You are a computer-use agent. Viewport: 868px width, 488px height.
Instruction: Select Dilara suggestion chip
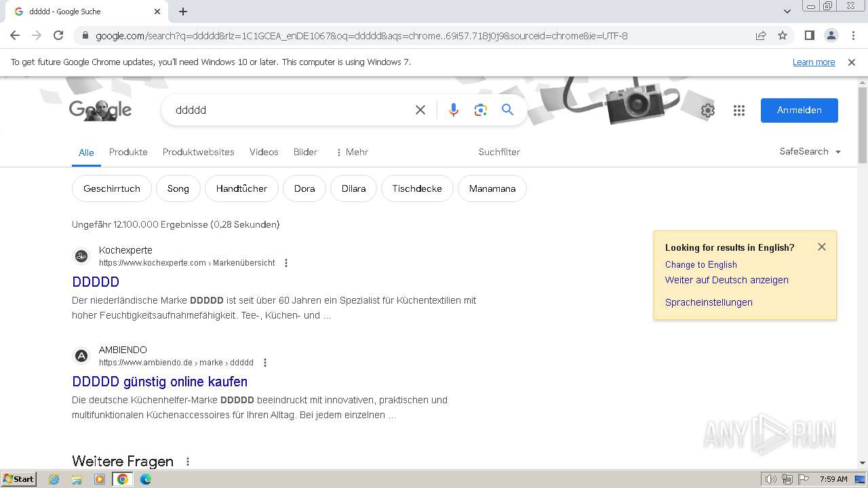pyautogui.click(x=353, y=188)
